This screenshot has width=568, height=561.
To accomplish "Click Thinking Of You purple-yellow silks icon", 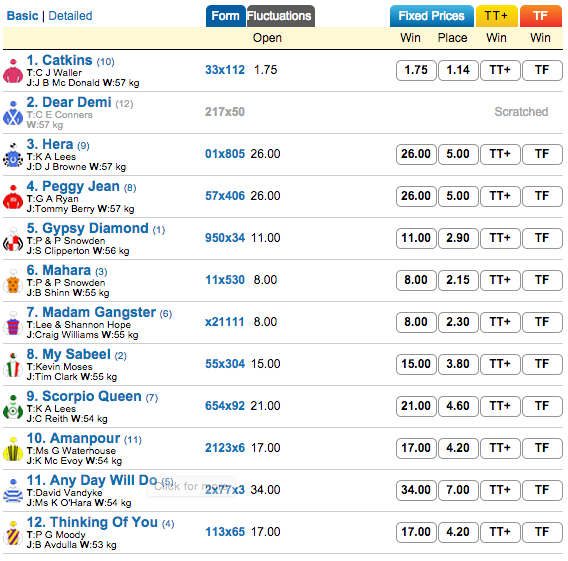I will (13, 533).
